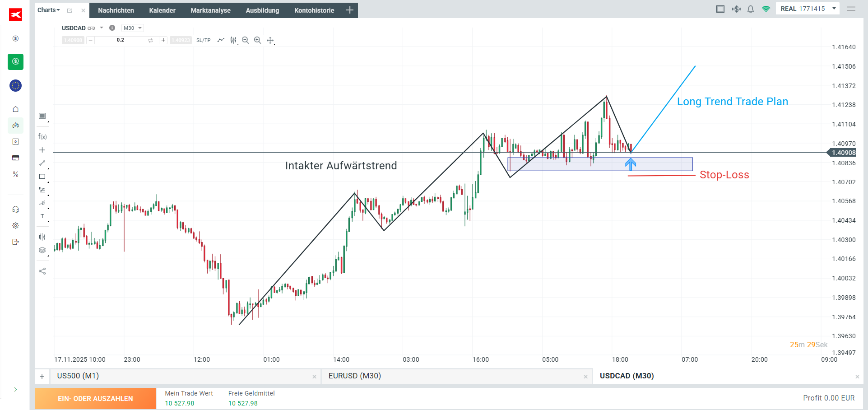This screenshot has width=868, height=410.
Task: Click the 1.40923 buy price button
Action: pyautogui.click(x=181, y=40)
